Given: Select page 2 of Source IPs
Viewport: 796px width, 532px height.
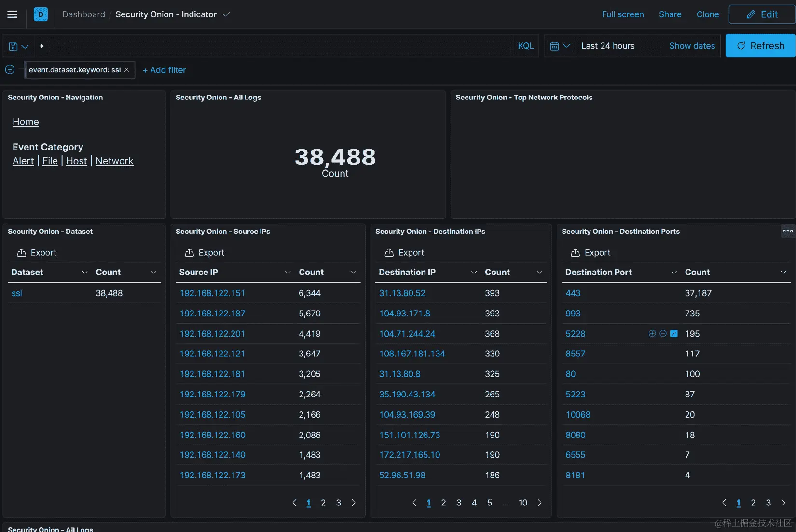Looking at the screenshot, I should (x=323, y=503).
